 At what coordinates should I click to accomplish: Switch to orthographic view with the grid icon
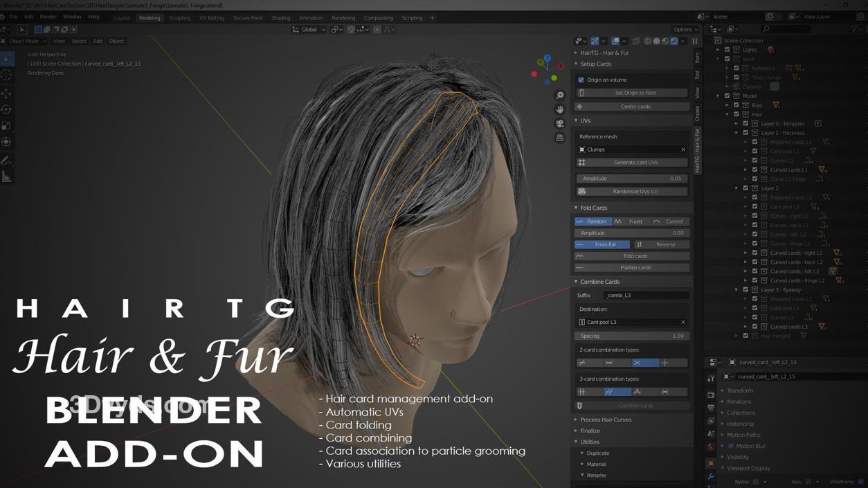point(559,138)
